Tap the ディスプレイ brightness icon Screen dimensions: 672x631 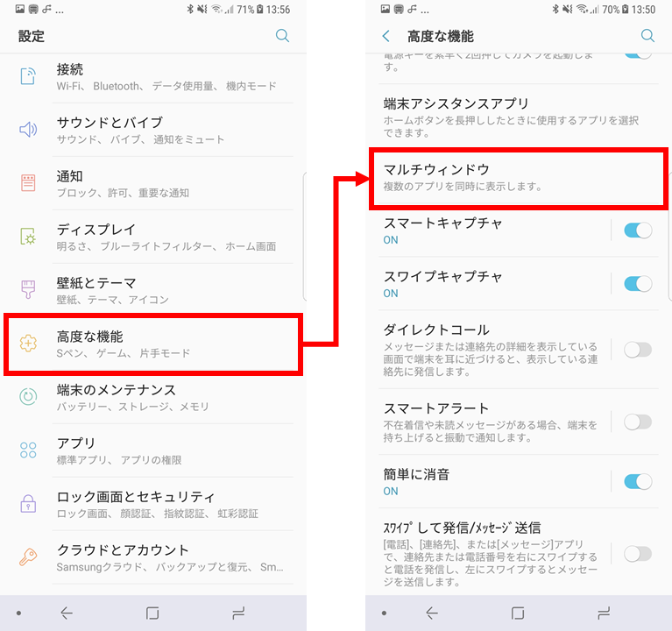[x=28, y=237]
